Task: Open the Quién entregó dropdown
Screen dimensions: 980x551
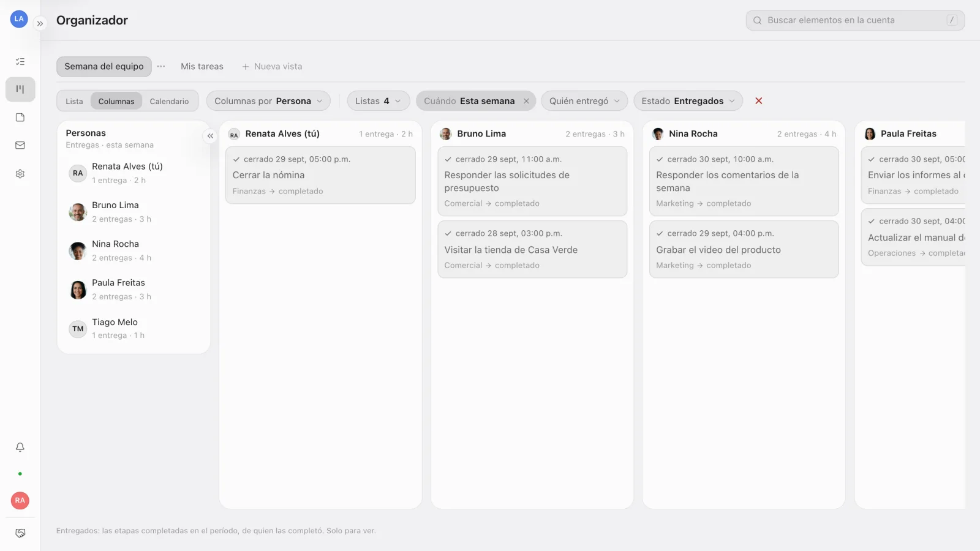Action: (584, 101)
